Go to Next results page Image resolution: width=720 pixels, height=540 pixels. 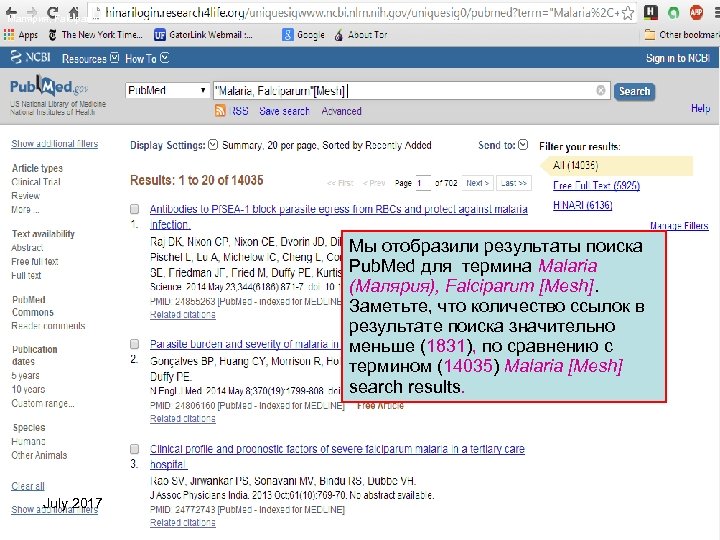point(478,183)
